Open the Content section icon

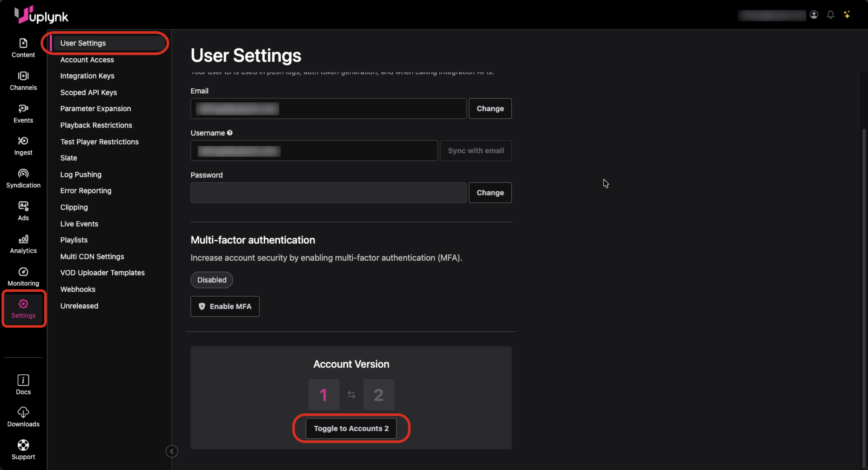pyautogui.click(x=23, y=43)
